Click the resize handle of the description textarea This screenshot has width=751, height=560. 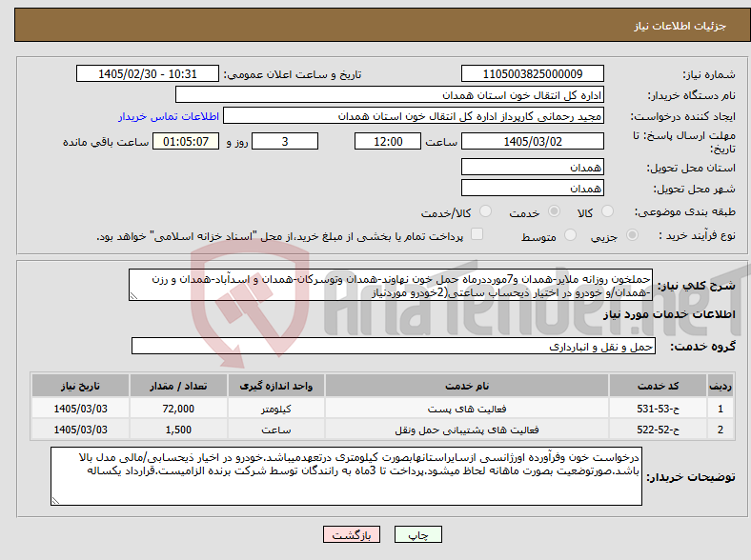pos(133,296)
